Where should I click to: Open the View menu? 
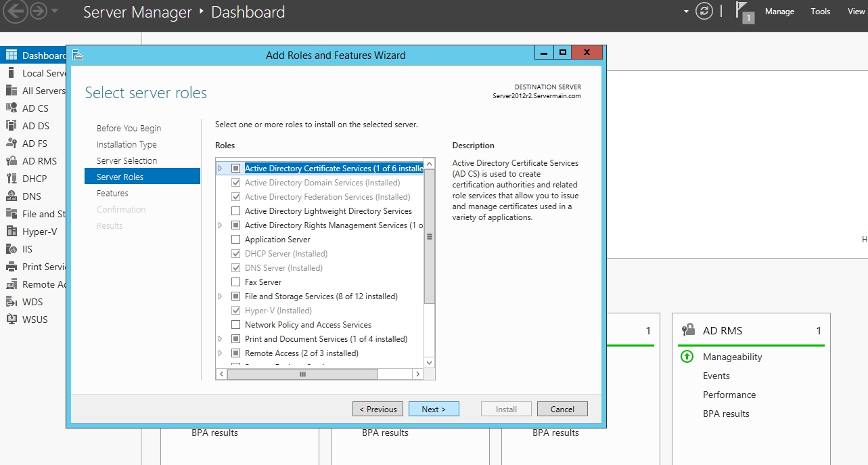click(856, 12)
